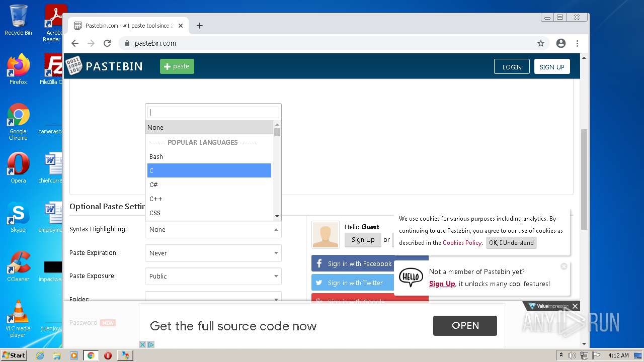The height and width of the screenshot is (362, 644).
Task: Click the green paste button
Action: [x=177, y=66]
